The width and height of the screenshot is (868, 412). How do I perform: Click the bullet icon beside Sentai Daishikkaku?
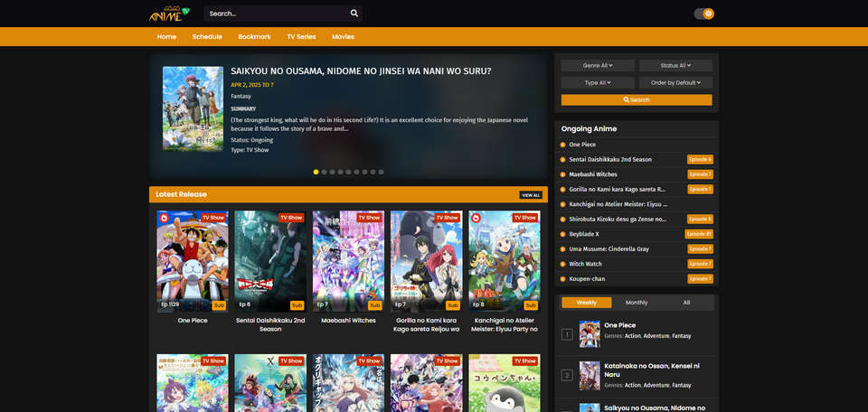[x=563, y=160]
